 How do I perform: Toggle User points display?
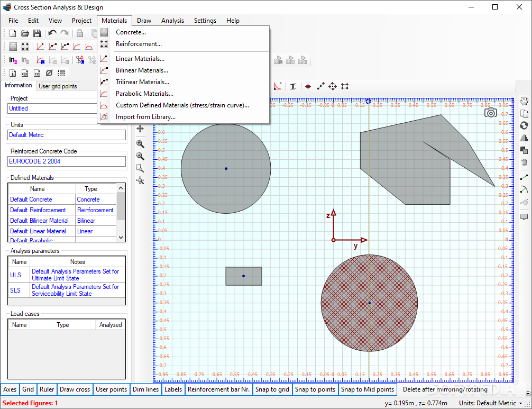(x=111, y=389)
